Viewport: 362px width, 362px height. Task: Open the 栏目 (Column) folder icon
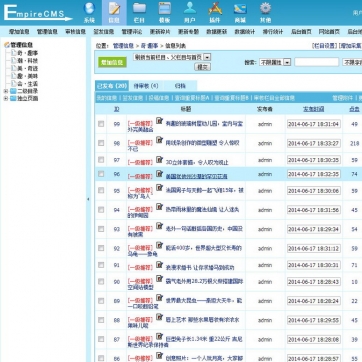[x=139, y=9]
